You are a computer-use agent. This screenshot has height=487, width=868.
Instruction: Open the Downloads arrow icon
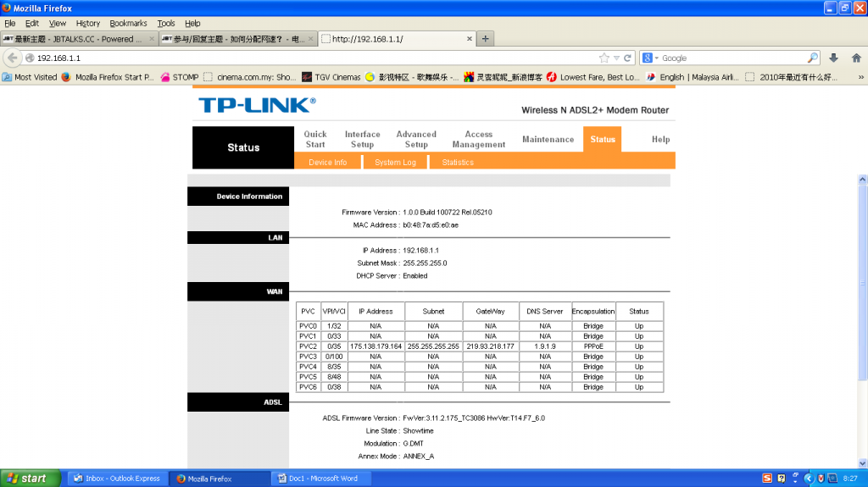(833, 58)
